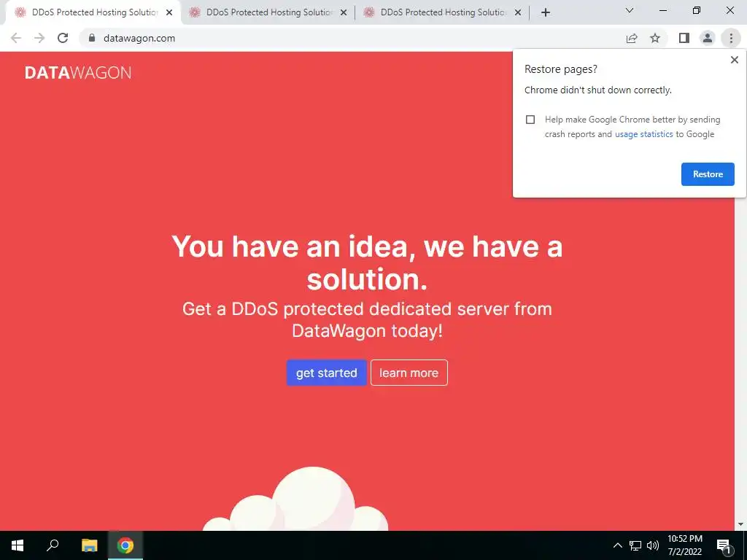This screenshot has height=560, width=747.
Task: View site information via the lock icon
Action: click(92, 38)
